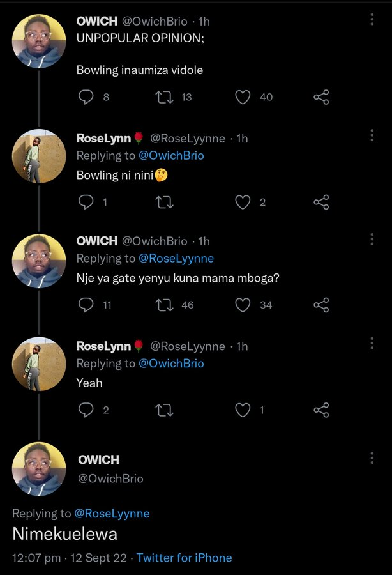Viewport: 392px width, 575px height.
Task: Like the 'Yeah' reply from RoseLynn
Action: pyautogui.click(x=243, y=410)
